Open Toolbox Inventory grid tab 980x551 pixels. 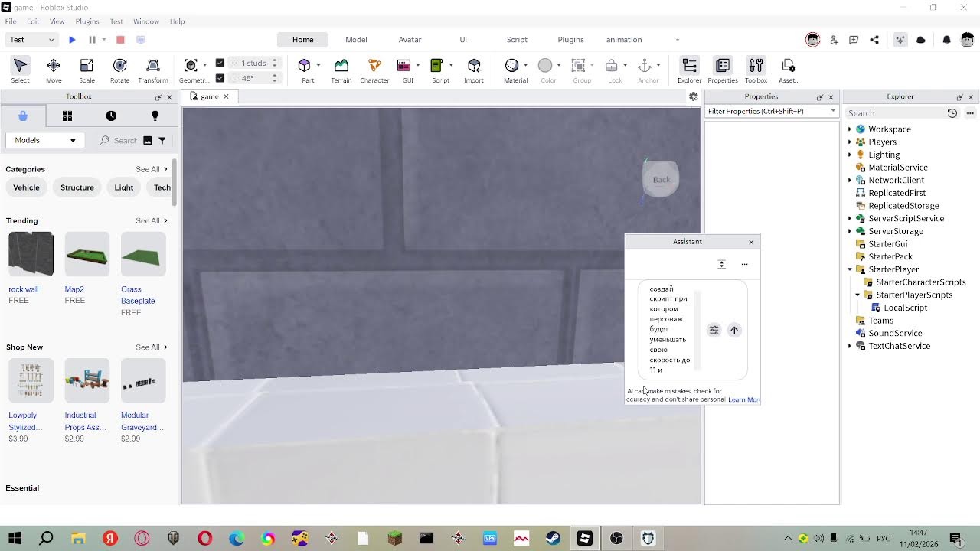67,116
